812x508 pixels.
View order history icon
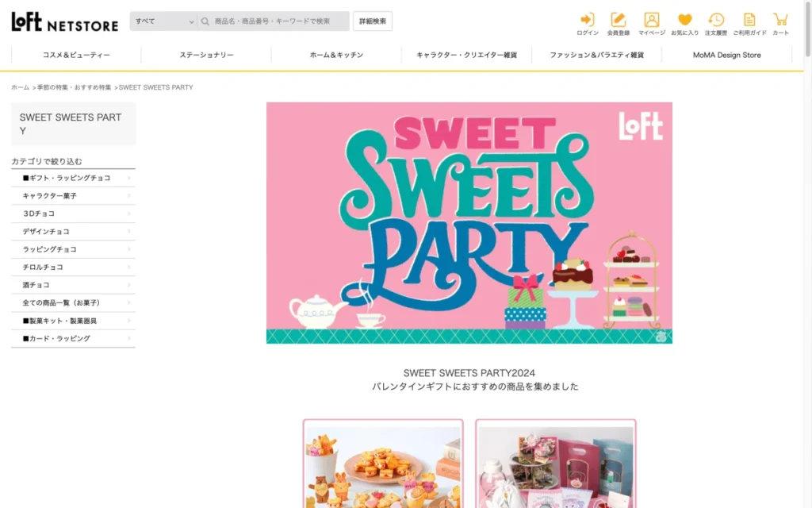pos(716,21)
